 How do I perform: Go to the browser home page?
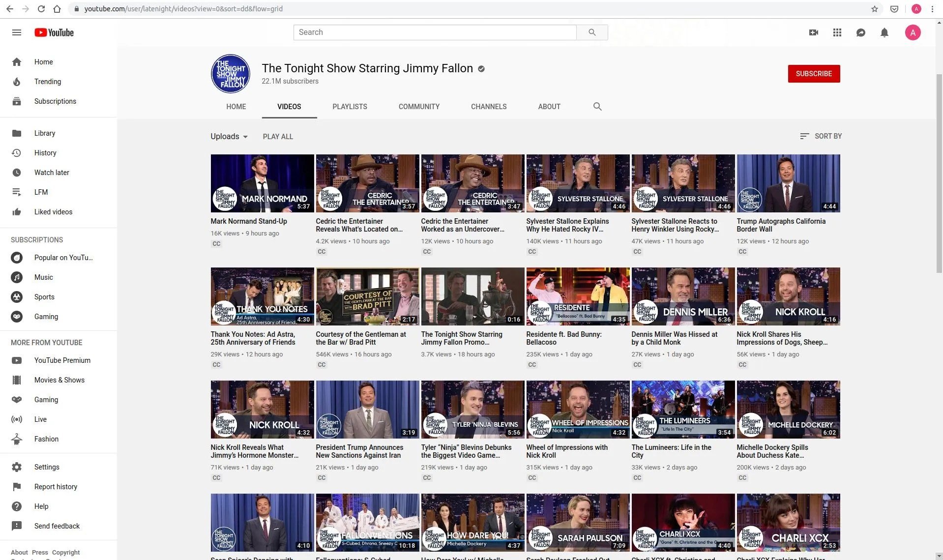coord(57,9)
